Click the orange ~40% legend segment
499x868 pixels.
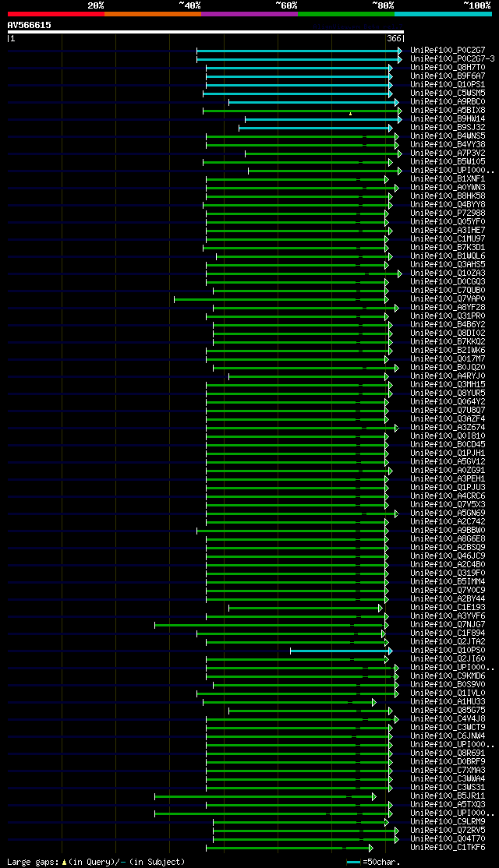153,14
